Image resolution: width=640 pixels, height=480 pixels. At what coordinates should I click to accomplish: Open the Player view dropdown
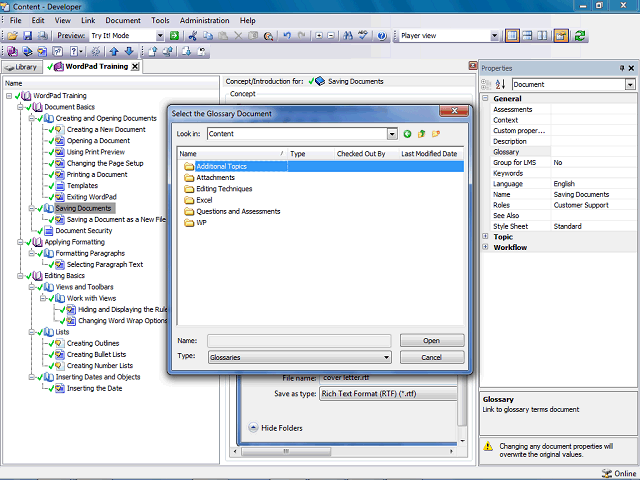tap(494, 36)
